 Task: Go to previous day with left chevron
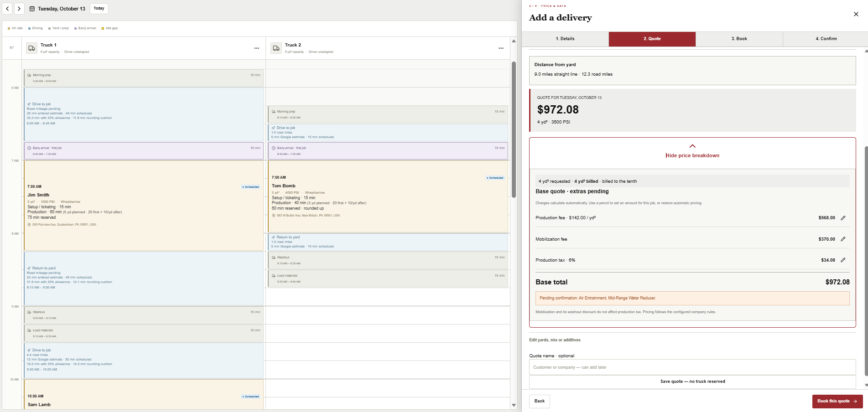click(8, 9)
